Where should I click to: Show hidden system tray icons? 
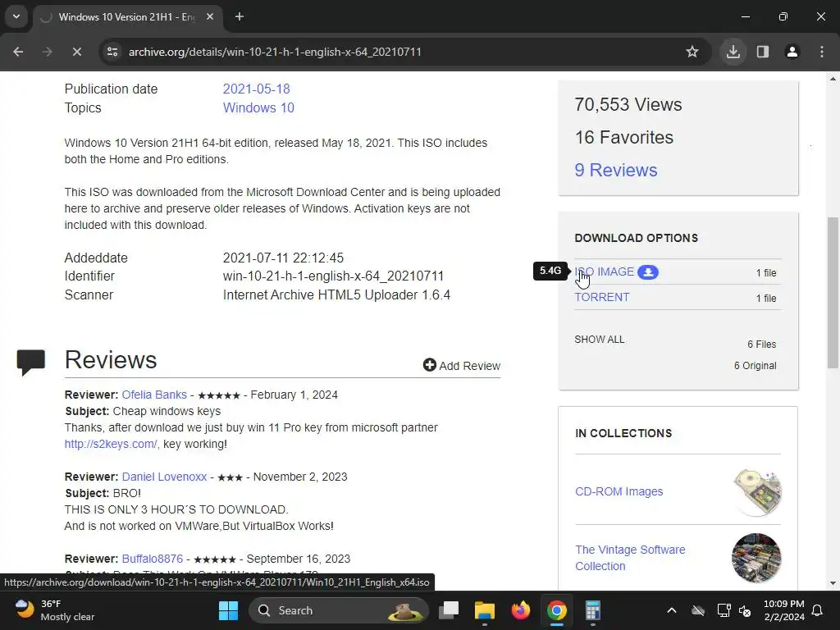coord(671,610)
